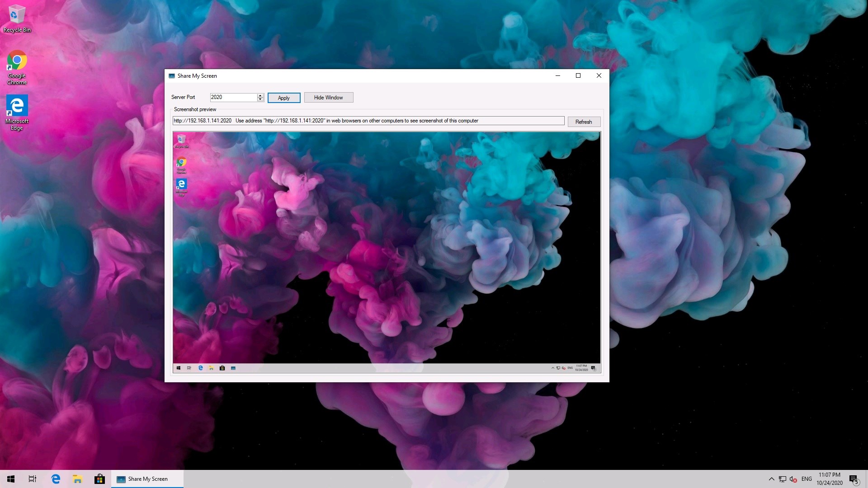
Task: Increase the Server Port with the up arrow
Action: point(260,95)
